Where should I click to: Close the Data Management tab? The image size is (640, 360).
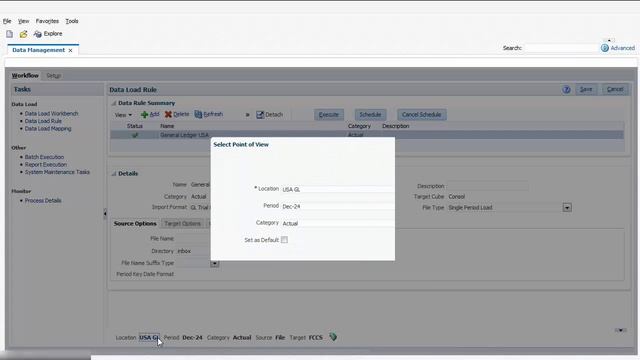pyautogui.click(x=70, y=50)
